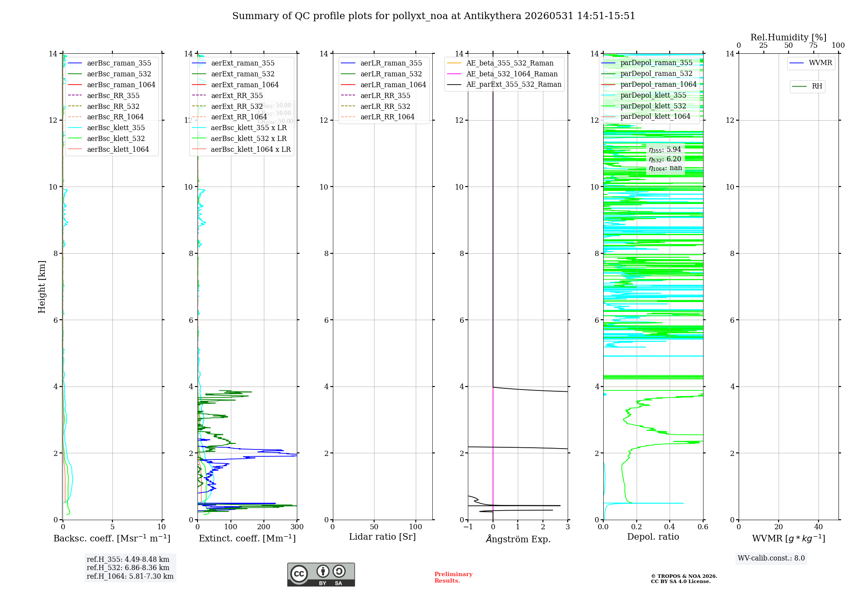The image size is (868, 590).
Task: Click the red Preliminary Results notice
Action: pos(454,577)
